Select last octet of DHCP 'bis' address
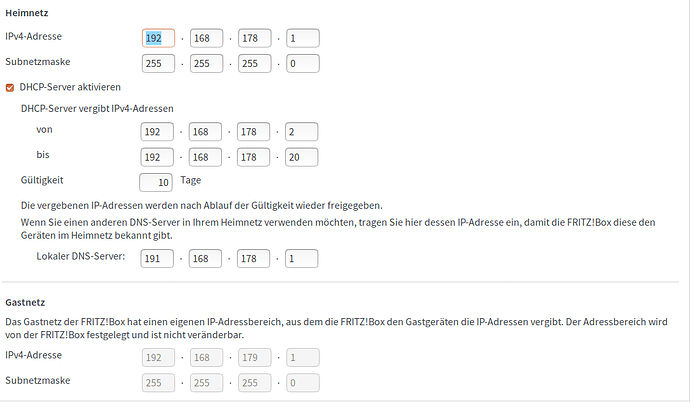The image size is (690, 402). [x=302, y=156]
